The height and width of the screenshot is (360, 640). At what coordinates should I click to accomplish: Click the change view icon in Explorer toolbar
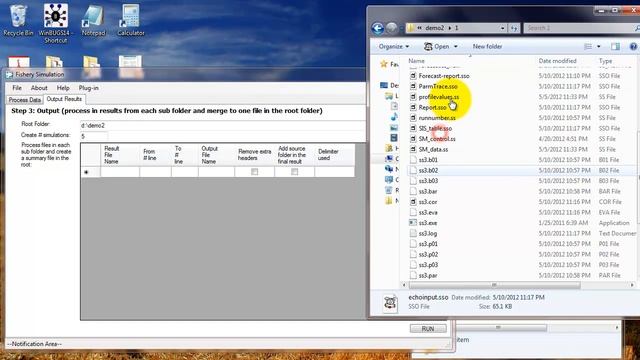pyautogui.click(x=588, y=47)
